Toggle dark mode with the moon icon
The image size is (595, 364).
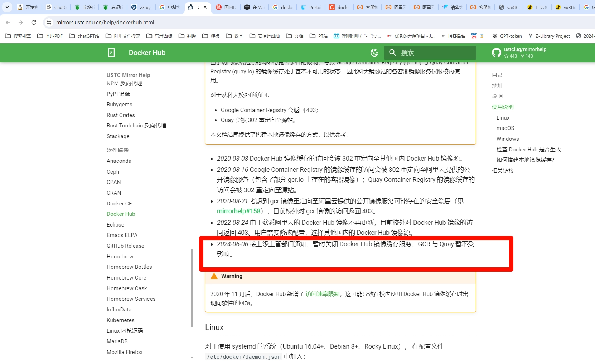coord(374,53)
